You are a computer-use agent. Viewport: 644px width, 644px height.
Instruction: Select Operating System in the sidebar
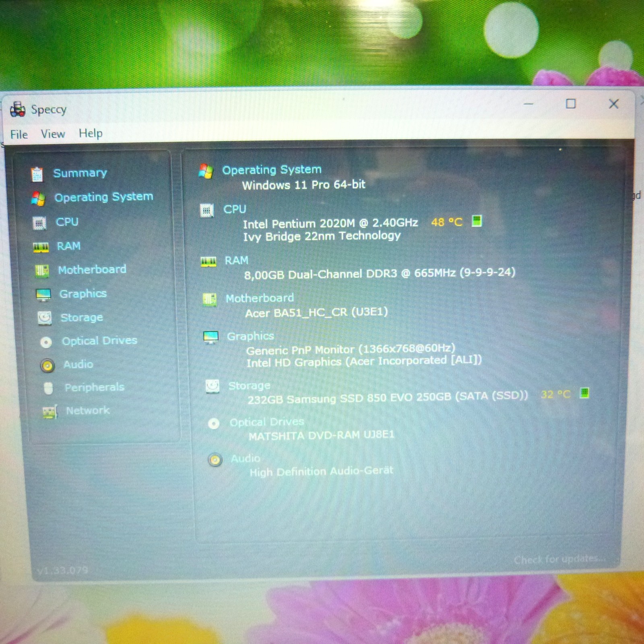(104, 197)
